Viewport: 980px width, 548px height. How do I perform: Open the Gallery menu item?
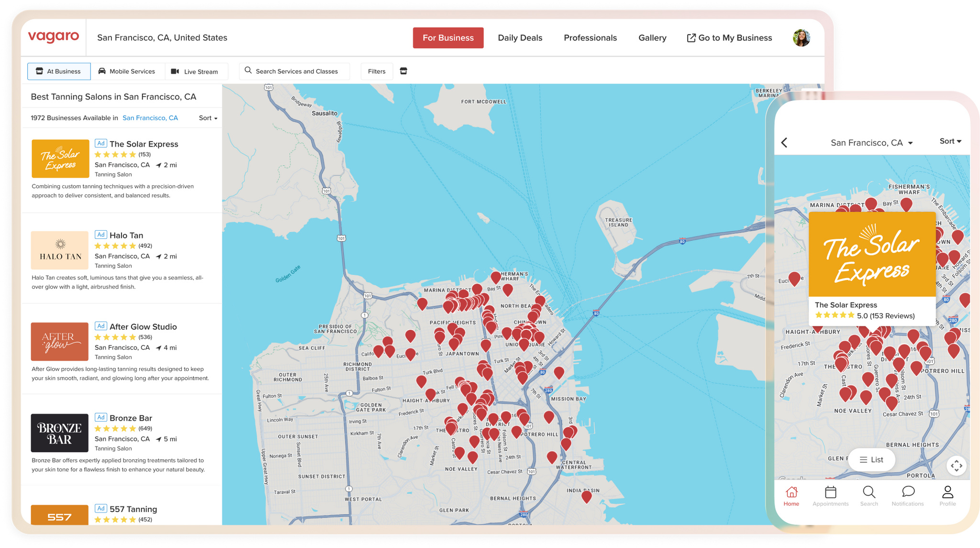[652, 38]
